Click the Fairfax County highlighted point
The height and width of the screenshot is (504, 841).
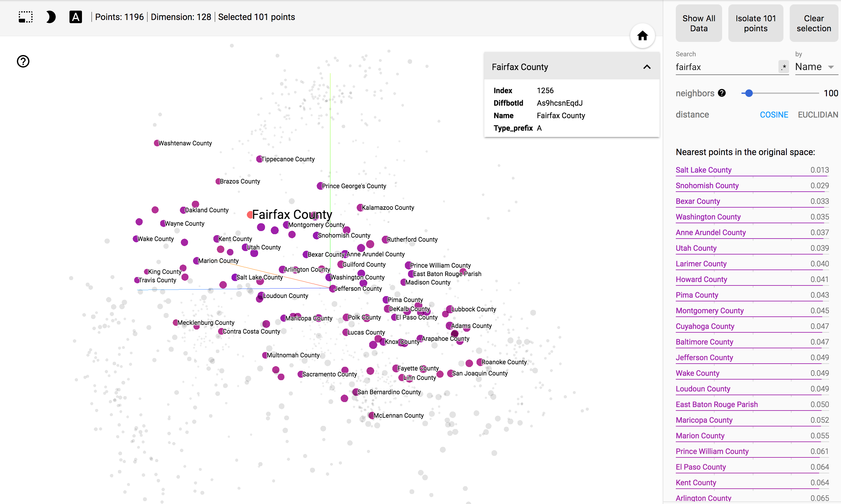tap(250, 215)
